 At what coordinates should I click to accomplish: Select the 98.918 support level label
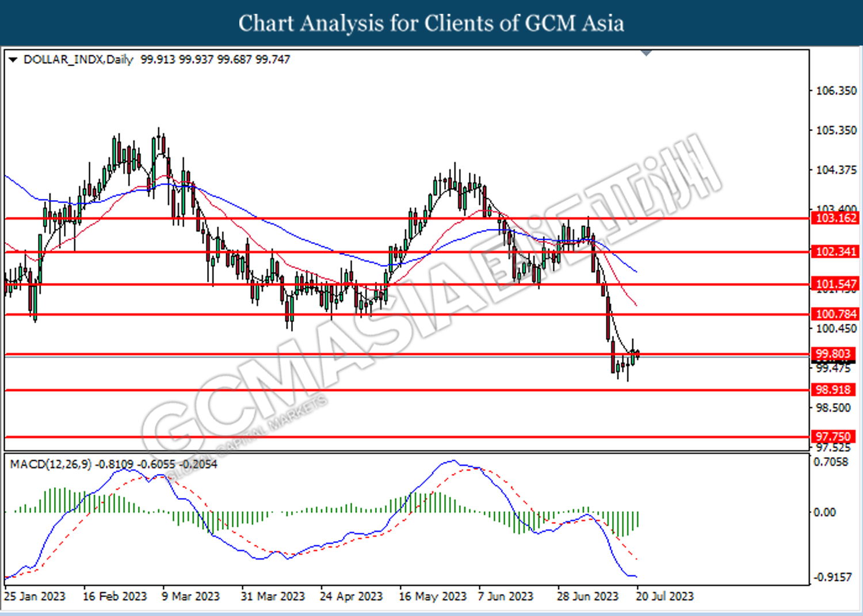(x=833, y=389)
